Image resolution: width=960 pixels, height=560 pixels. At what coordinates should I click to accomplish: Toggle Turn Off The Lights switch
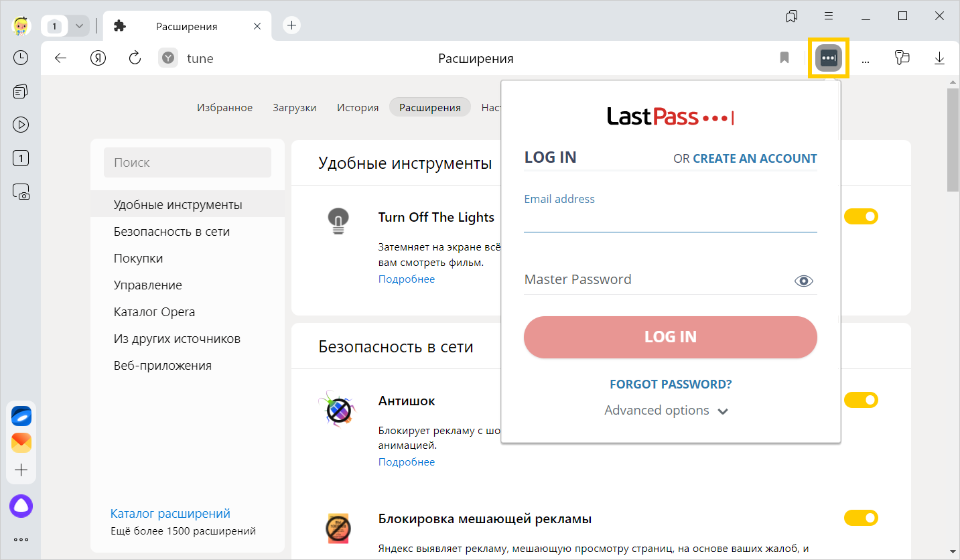[861, 216]
